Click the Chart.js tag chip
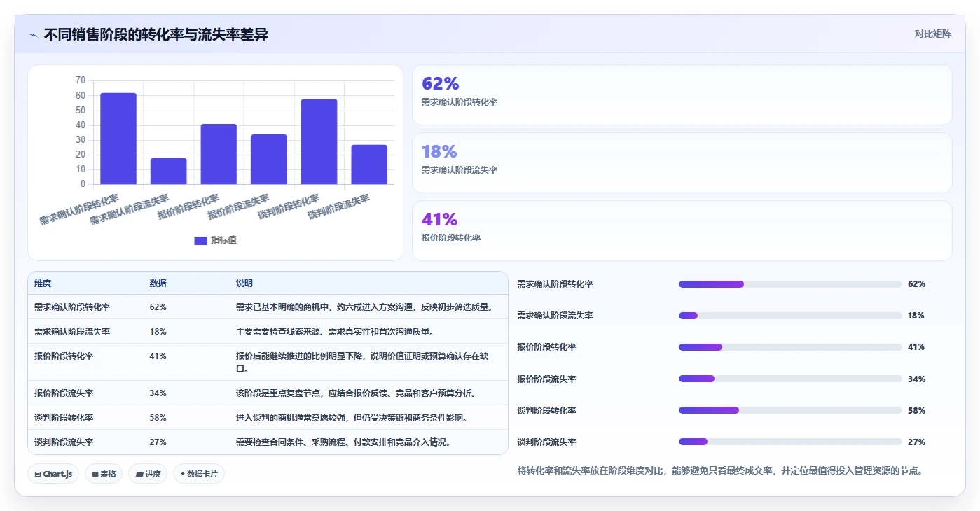 point(53,474)
